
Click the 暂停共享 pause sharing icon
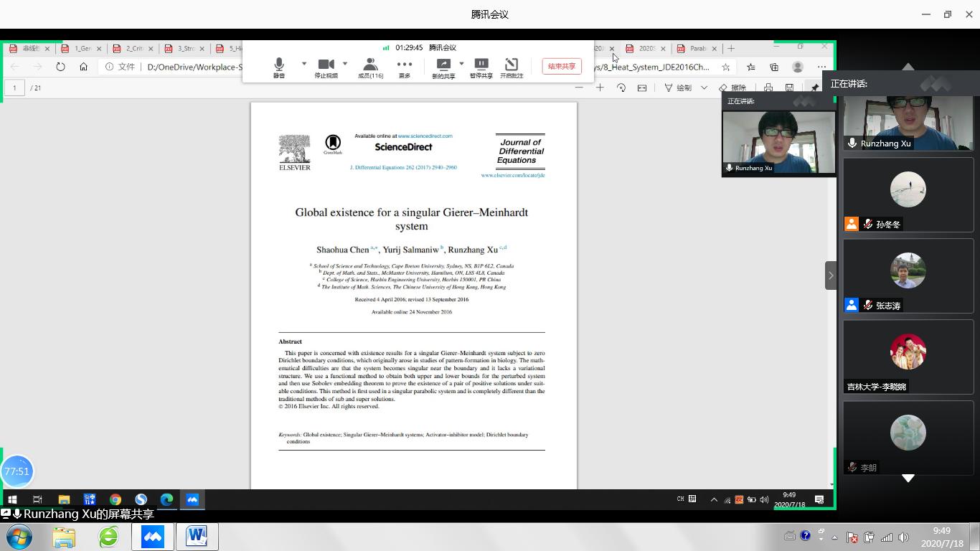tap(481, 65)
